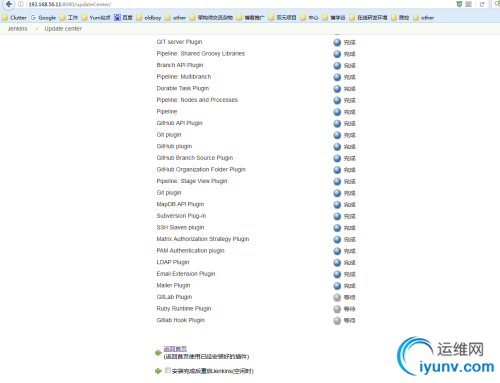Click the status ball for PAM Authentication plugin

coord(337,251)
